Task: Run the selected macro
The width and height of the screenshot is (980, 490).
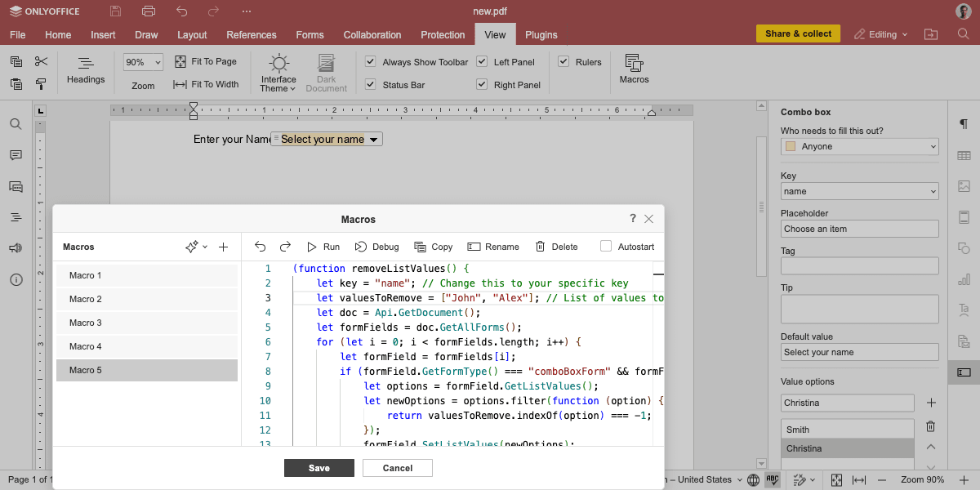Action: 323,247
